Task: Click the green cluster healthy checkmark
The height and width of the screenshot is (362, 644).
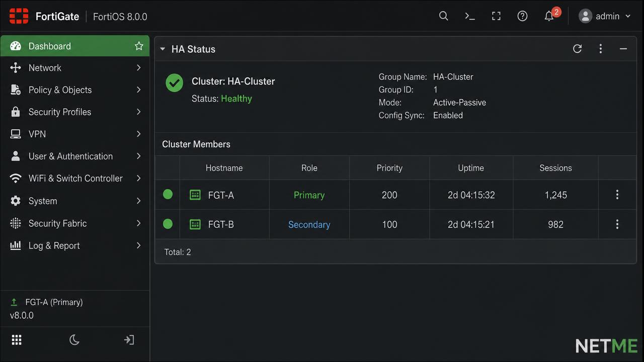Action: [x=175, y=83]
